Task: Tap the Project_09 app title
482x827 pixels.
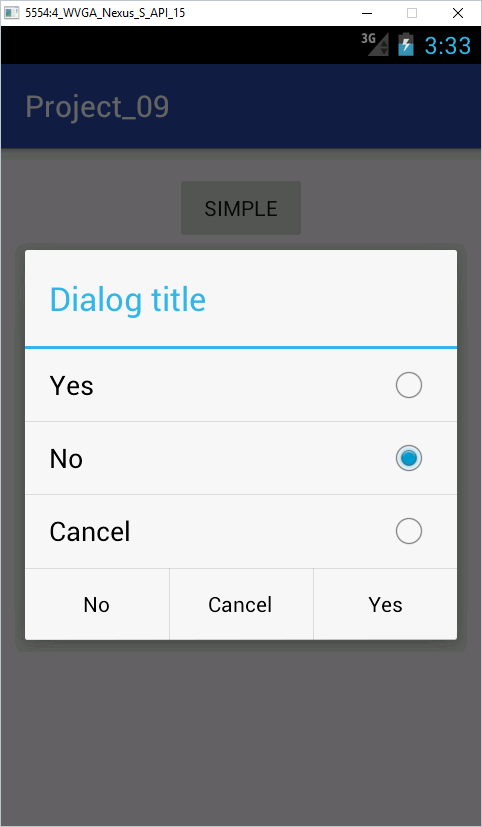Action: point(97,107)
